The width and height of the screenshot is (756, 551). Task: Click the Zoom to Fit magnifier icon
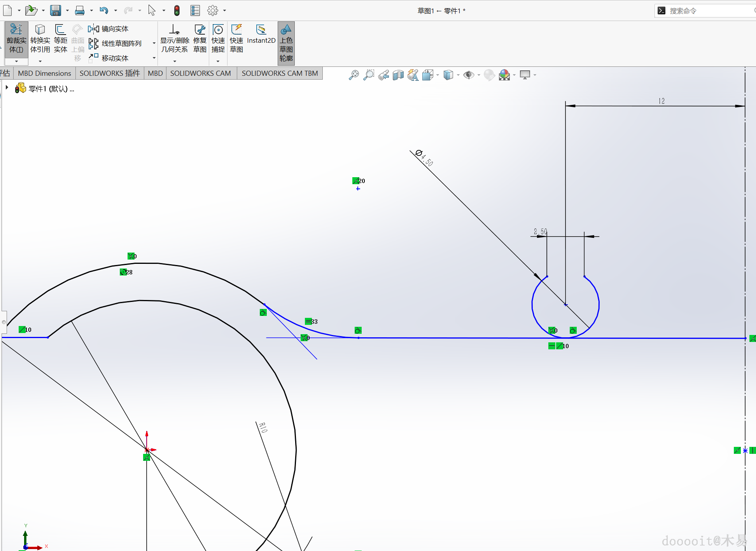click(x=354, y=75)
